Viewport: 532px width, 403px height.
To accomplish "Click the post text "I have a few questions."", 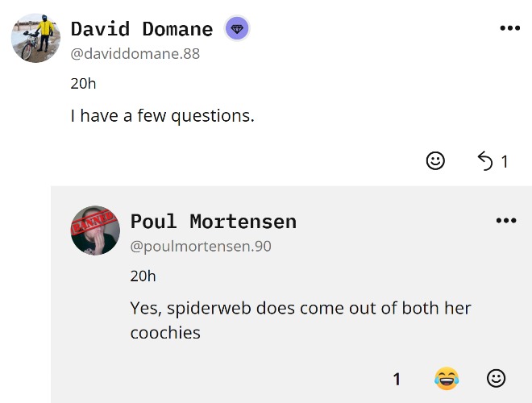I will click(x=162, y=115).
